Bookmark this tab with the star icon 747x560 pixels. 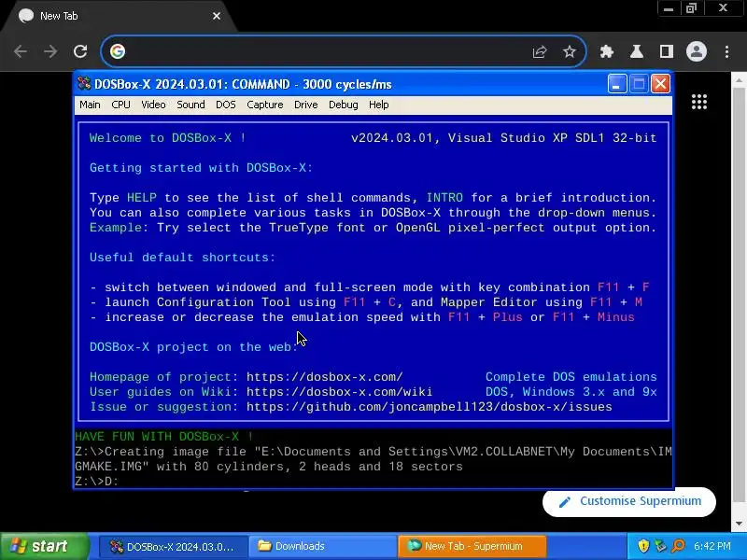(570, 51)
